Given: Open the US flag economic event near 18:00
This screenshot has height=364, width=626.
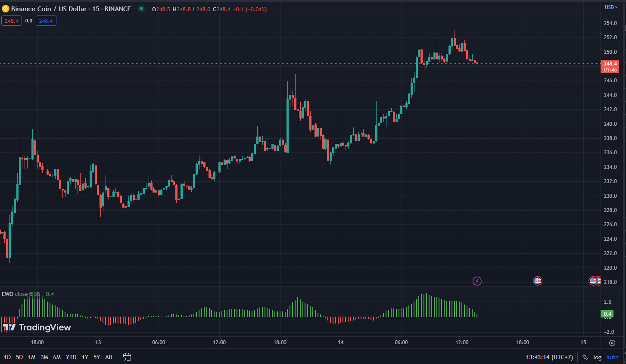Looking at the screenshot, I should 537,281.
